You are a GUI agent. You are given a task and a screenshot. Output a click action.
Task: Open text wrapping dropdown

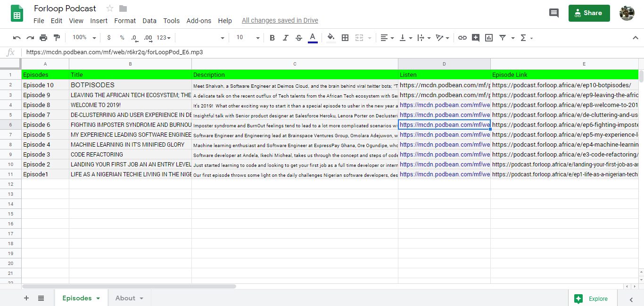click(424, 38)
